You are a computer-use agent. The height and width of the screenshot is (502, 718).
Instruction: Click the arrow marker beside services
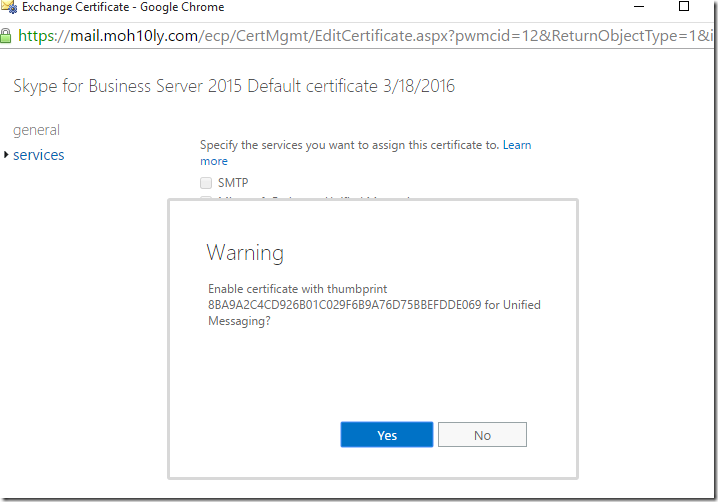point(6,155)
